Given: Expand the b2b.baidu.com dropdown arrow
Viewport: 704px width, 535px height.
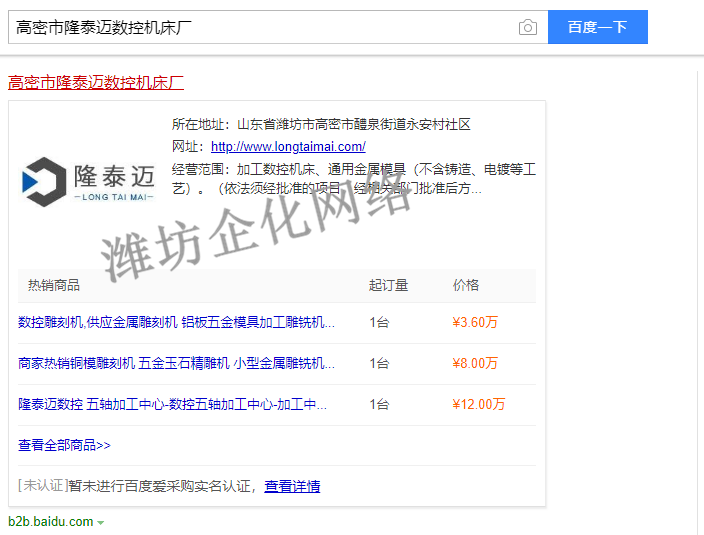Looking at the screenshot, I should point(101,523).
